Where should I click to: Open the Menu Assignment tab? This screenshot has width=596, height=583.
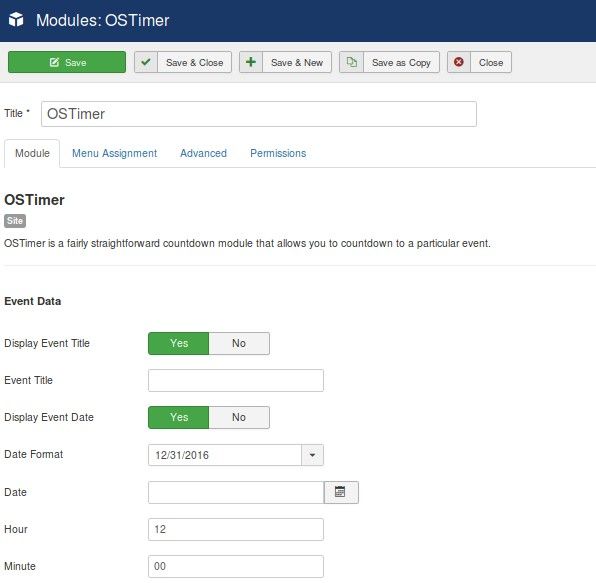pos(114,153)
